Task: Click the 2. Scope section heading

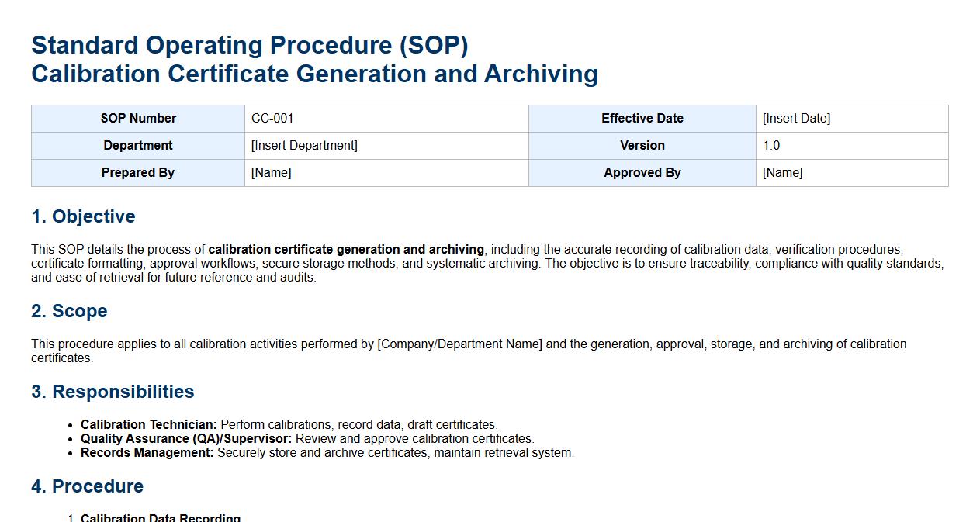Action: [69, 312]
